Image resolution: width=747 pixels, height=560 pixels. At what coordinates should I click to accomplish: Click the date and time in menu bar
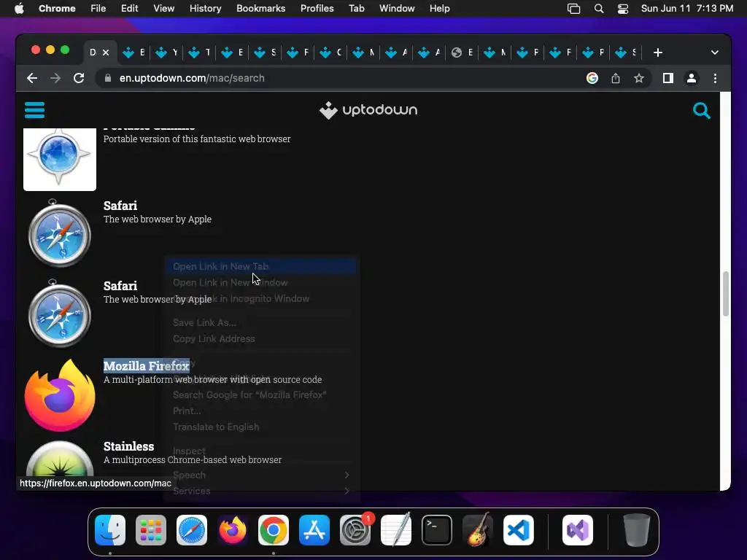click(x=687, y=8)
